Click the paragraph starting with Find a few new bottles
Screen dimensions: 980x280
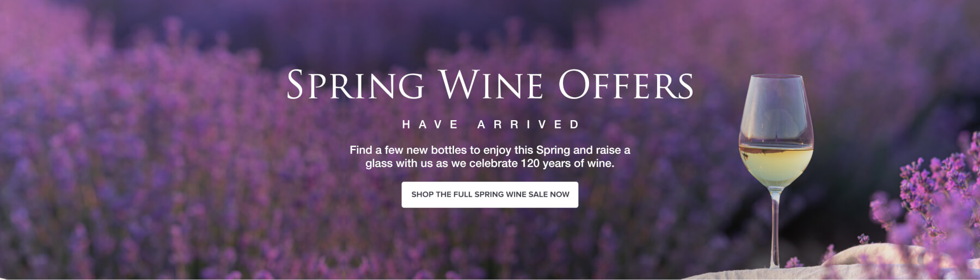click(489, 157)
